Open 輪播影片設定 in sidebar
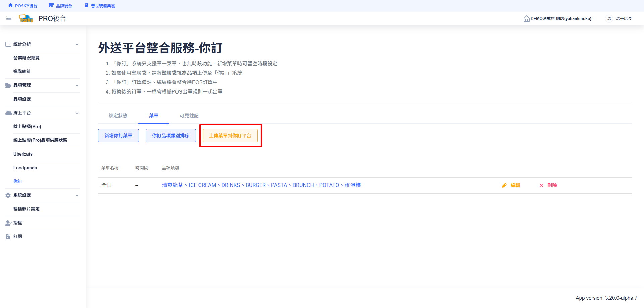Image resolution: width=644 pixels, height=308 pixels. (x=26, y=209)
